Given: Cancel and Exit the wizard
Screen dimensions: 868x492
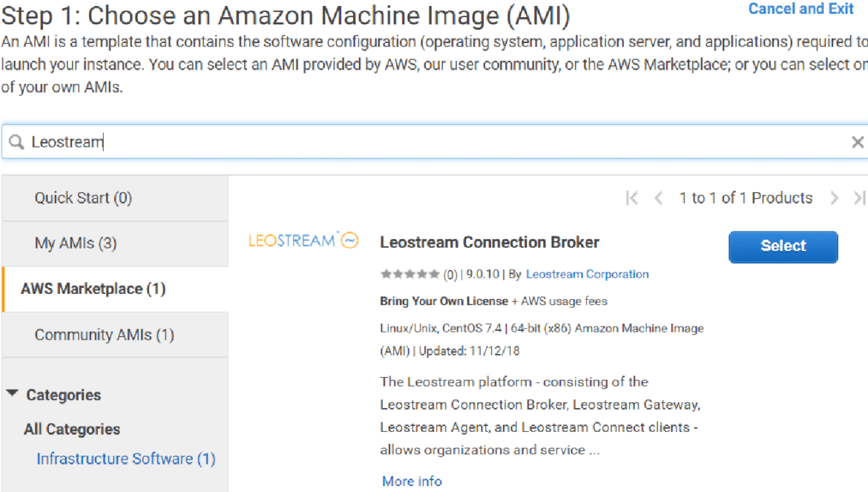Looking at the screenshot, I should pyautogui.click(x=800, y=9).
